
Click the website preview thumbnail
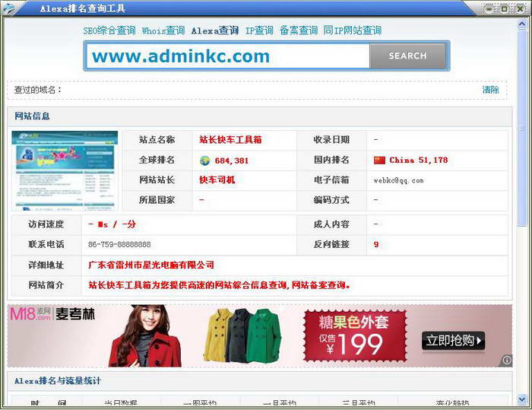(x=65, y=170)
